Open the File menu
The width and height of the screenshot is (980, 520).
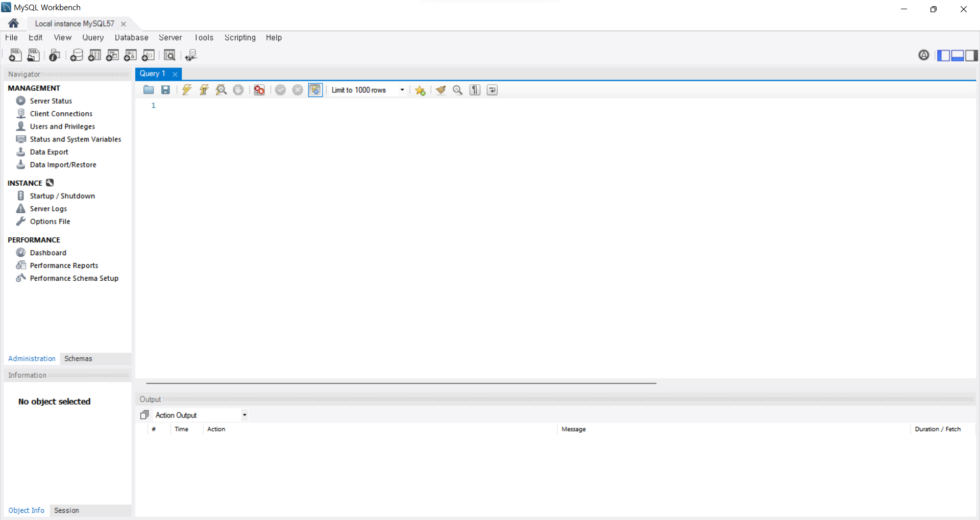[11, 38]
